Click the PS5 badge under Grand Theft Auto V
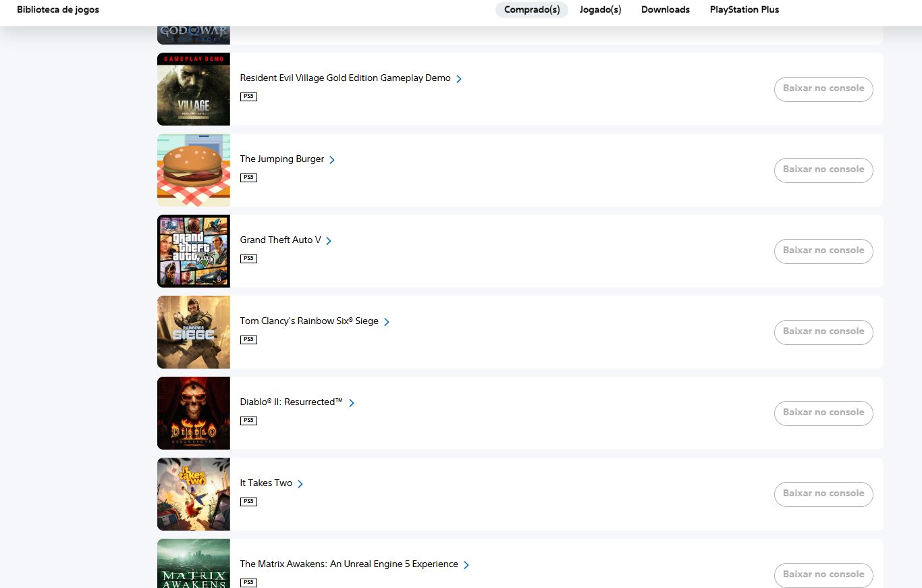This screenshot has height=588, width=922. click(x=248, y=259)
